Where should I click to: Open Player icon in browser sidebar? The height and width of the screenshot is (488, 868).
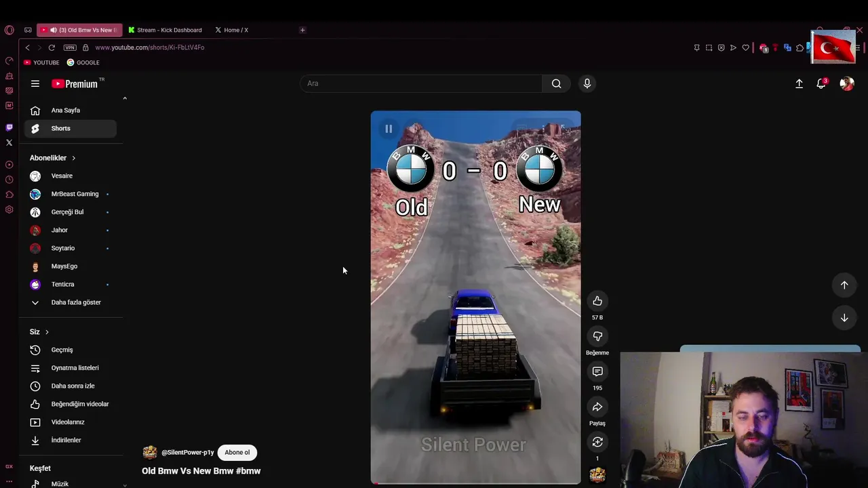tap(9, 165)
